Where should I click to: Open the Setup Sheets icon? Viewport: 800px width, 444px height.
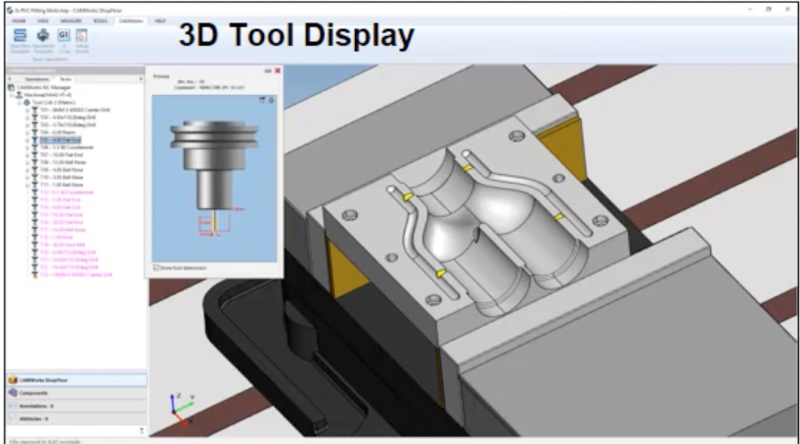[x=82, y=35]
